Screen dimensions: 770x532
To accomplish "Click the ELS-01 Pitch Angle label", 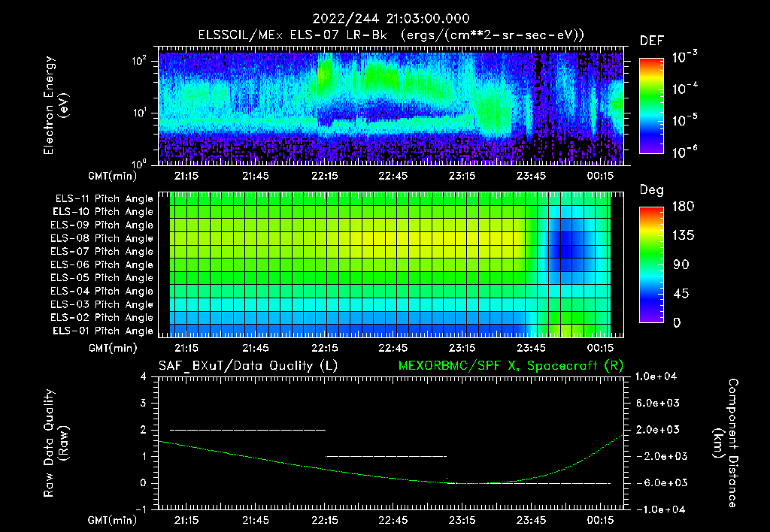I will [x=103, y=331].
